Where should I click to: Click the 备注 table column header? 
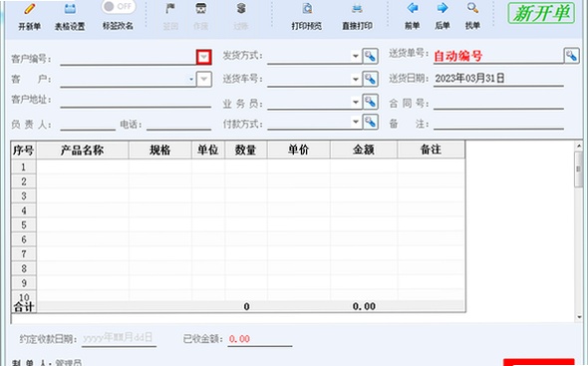click(x=431, y=151)
